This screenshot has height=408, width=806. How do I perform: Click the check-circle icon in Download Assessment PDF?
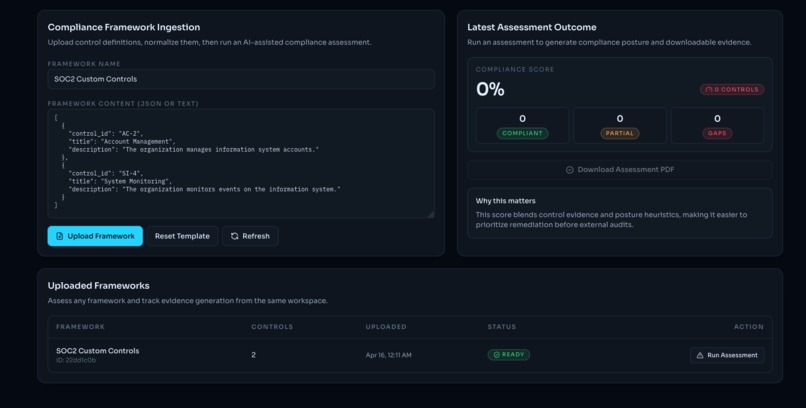pyautogui.click(x=570, y=170)
